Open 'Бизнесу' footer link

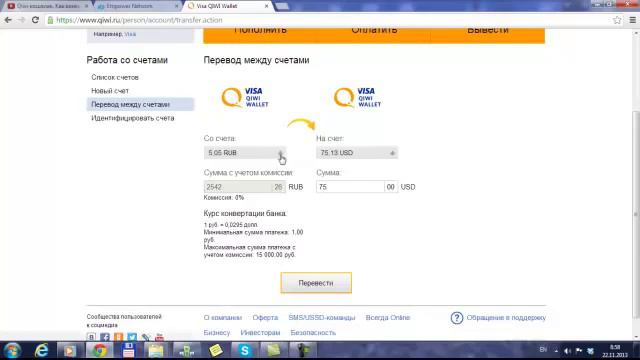tap(217, 333)
